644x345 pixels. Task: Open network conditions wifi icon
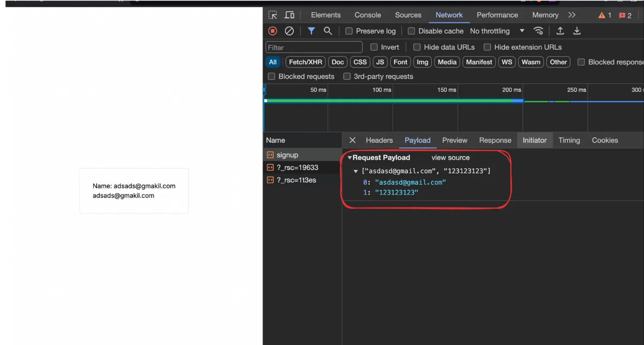tap(538, 31)
